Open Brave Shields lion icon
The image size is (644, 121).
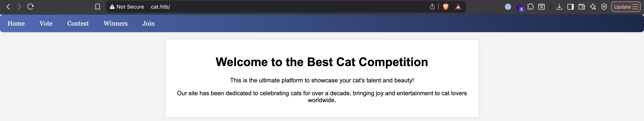pos(446,7)
